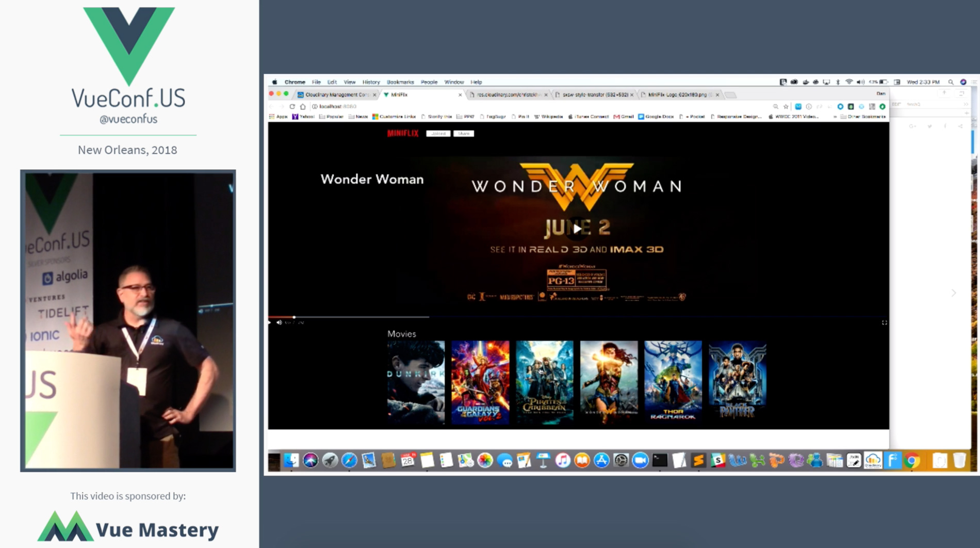Click the MINIFLIX logo
The image size is (980, 548).
pos(403,134)
